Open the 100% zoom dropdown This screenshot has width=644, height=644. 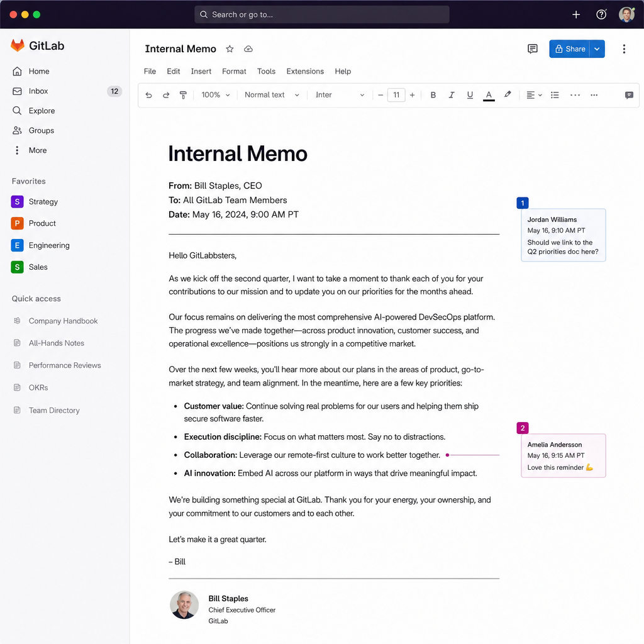pyautogui.click(x=216, y=95)
